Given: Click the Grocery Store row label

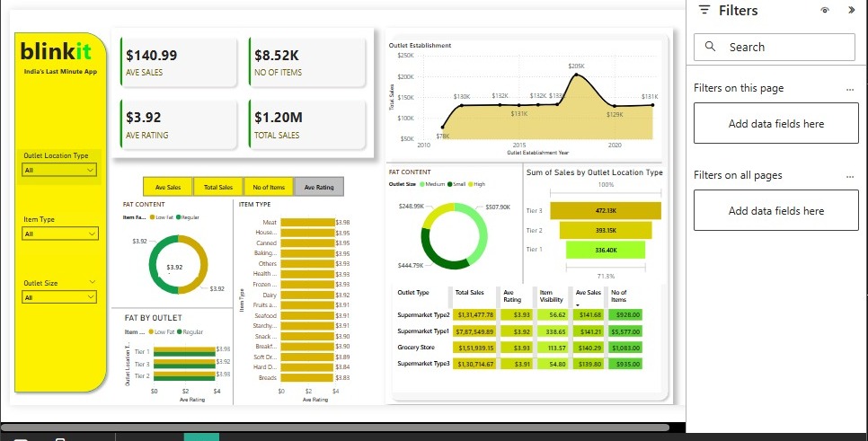Looking at the screenshot, I should pyautogui.click(x=416, y=348).
